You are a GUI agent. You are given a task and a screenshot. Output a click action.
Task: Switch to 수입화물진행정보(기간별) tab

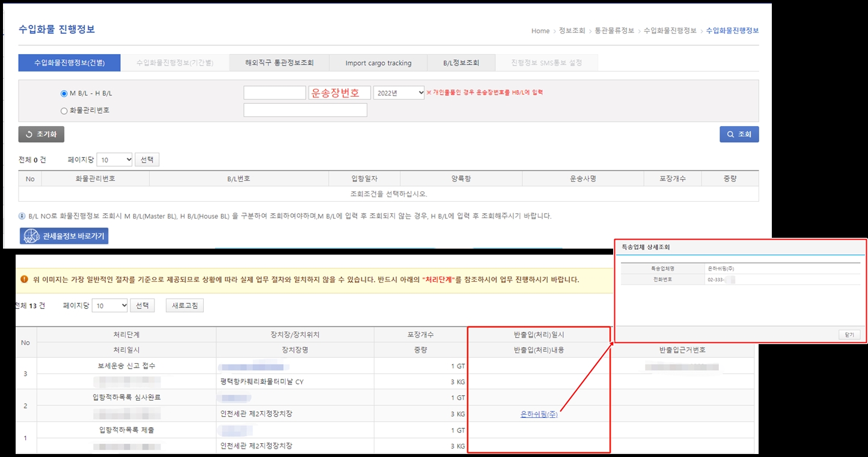pyautogui.click(x=175, y=62)
